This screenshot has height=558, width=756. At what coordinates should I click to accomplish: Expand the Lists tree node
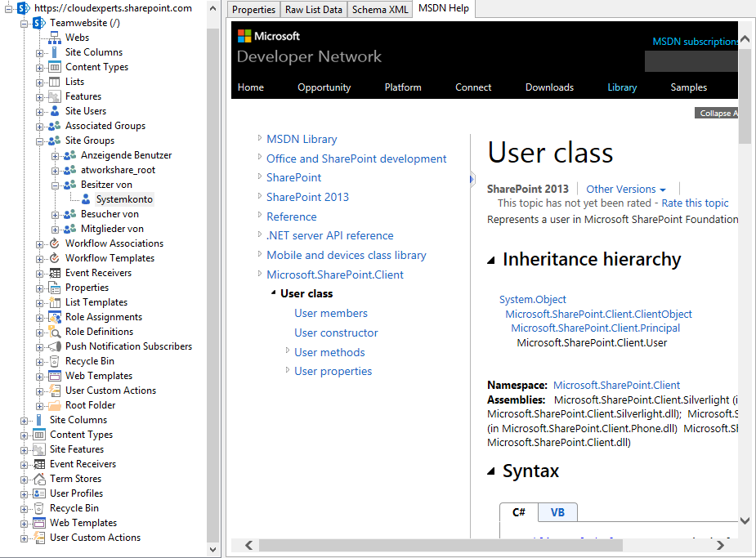click(x=40, y=82)
